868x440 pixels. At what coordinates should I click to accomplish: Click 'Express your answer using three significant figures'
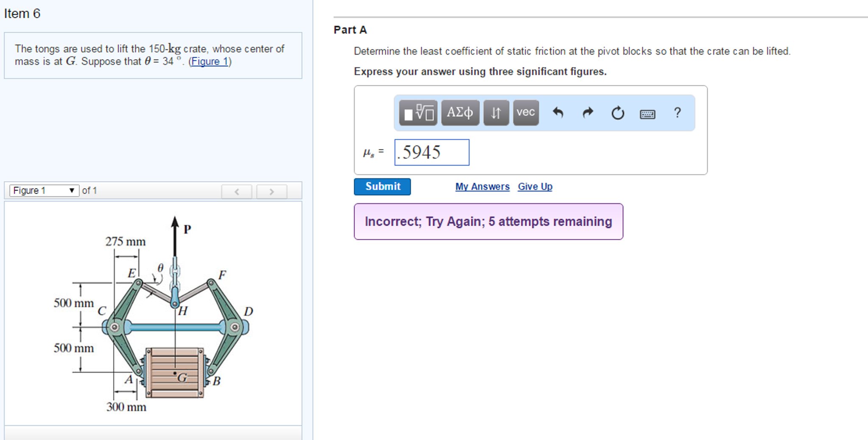(480, 72)
